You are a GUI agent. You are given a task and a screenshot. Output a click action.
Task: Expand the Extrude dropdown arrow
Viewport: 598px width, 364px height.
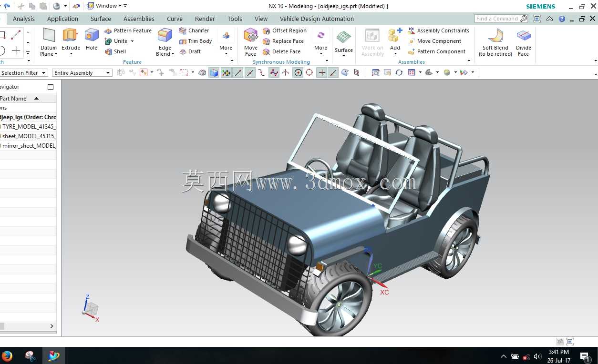[71, 54]
